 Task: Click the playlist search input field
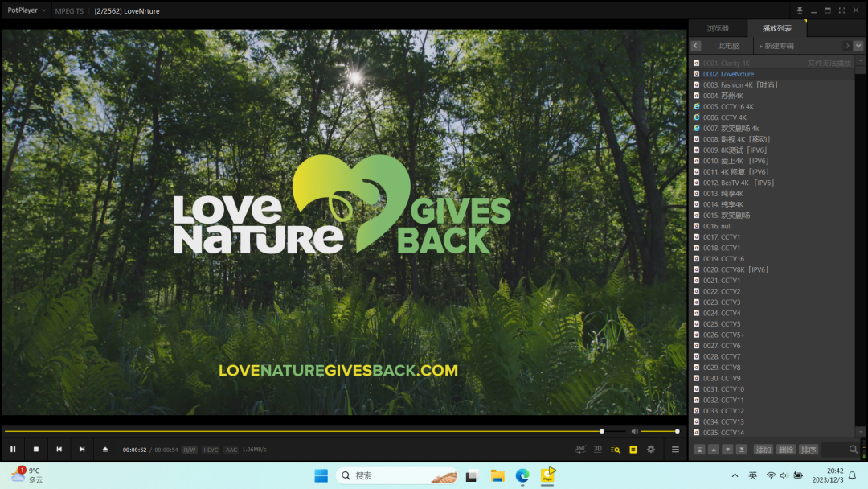tap(835, 450)
